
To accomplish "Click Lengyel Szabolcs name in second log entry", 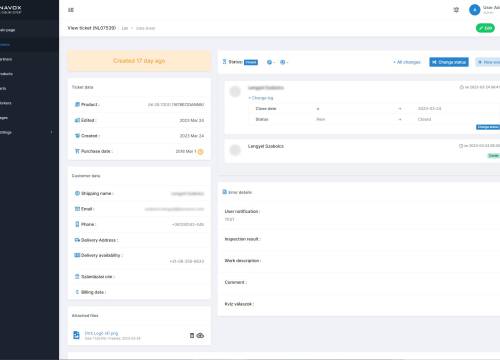I will (266, 146).
